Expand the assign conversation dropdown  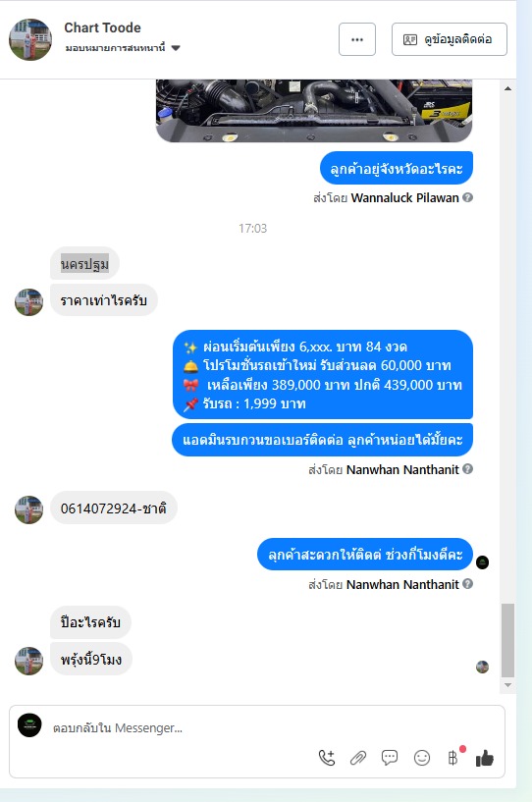click(176, 48)
